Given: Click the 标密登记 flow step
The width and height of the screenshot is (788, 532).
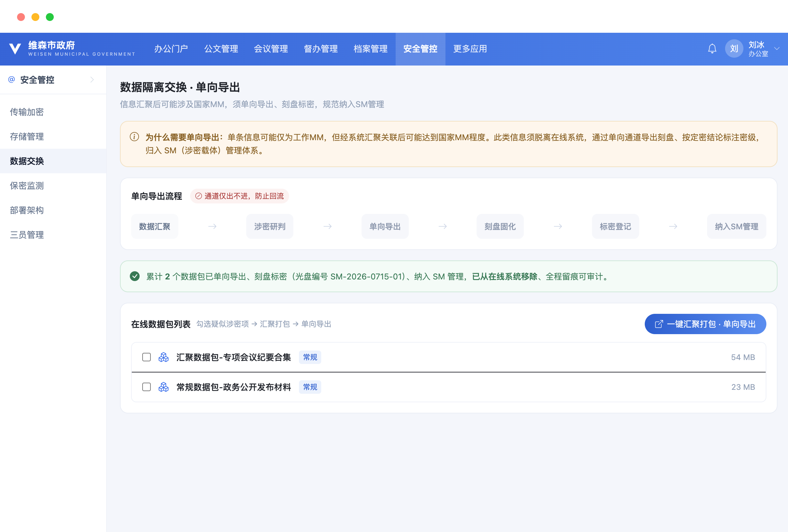Looking at the screenshot, I should tap(615, 226).
